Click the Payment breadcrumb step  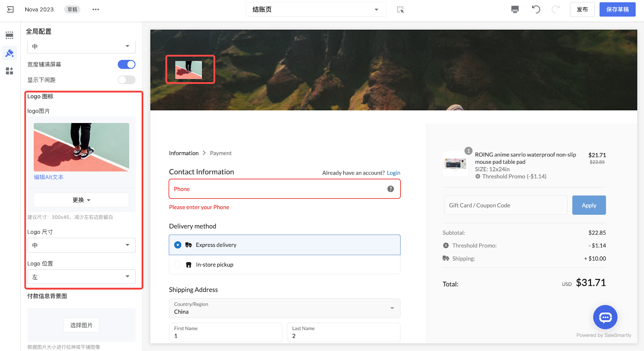(221, 153)
